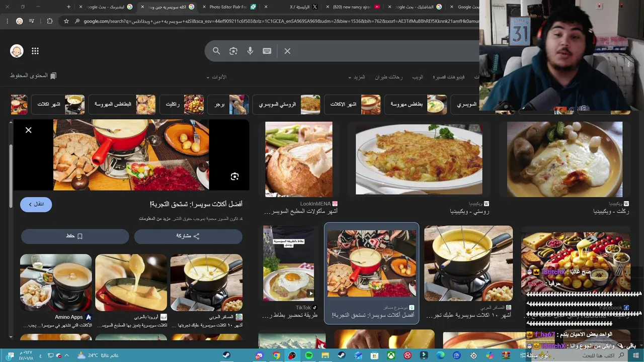Open the Chrome three-dot menu
The height and width of the screenshot is (362, 644).
click(x=7, y=21)
